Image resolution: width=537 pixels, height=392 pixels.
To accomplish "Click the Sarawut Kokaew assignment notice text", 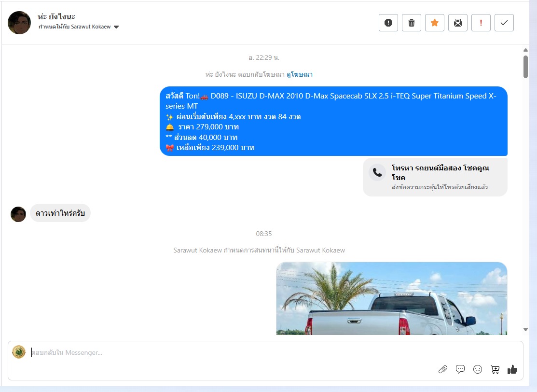I will pyautogui.click(x=259, y=250).
